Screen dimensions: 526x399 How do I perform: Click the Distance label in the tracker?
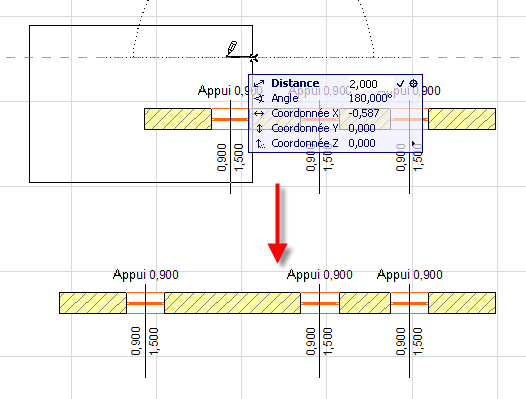click(295, 83)
